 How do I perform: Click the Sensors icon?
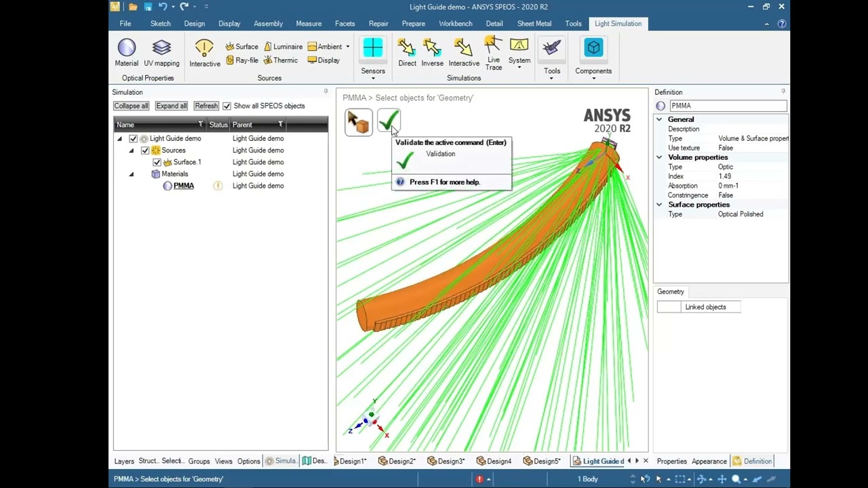click(373, 49)
